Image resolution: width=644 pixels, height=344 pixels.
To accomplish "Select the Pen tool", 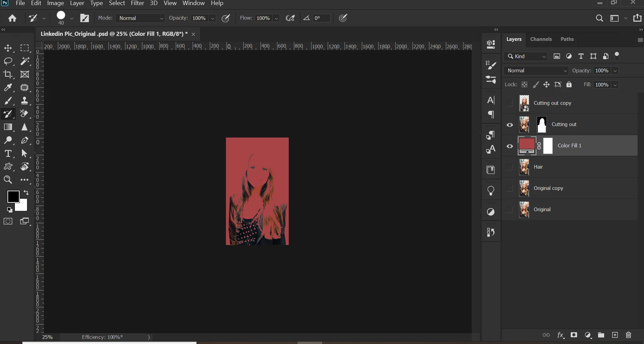I will click(x=25, y=140).
